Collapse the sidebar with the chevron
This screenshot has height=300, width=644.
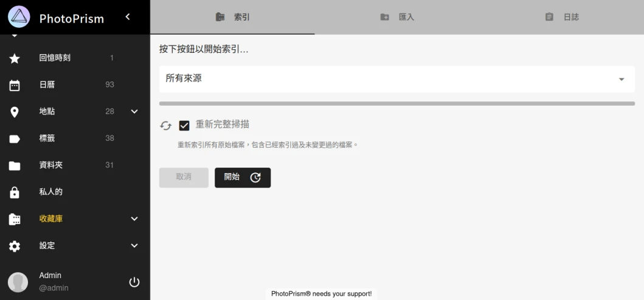tap(128, 17)
